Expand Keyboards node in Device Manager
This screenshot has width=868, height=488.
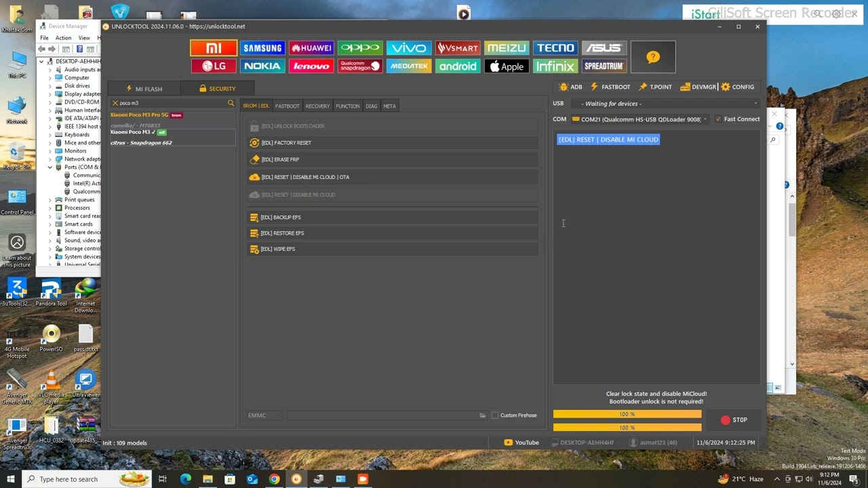pyautogui.click(x=50, y=135)
